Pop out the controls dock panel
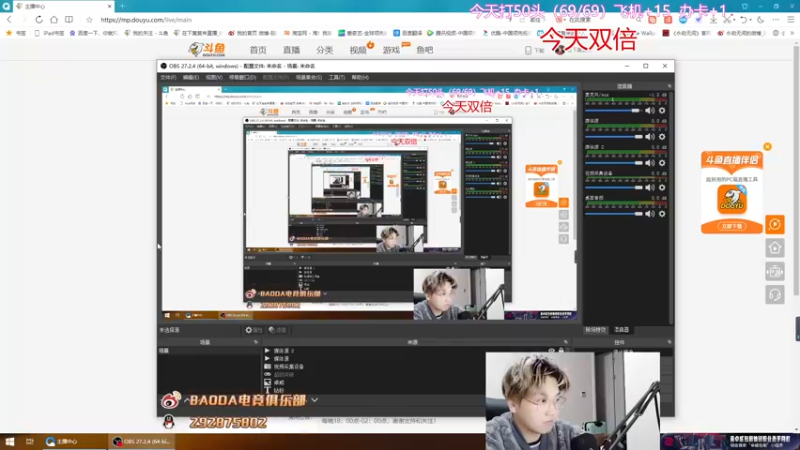Screen dimensions: 800x450 point(669,342)
